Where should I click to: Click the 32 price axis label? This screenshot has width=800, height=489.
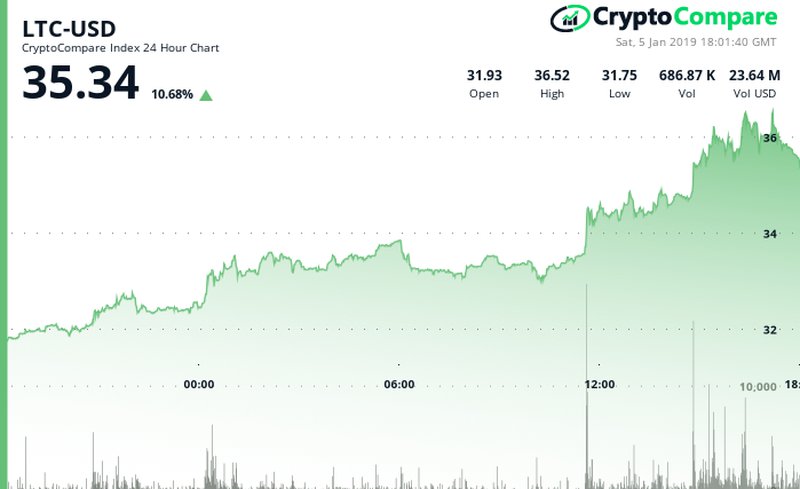tap(770, 330)
